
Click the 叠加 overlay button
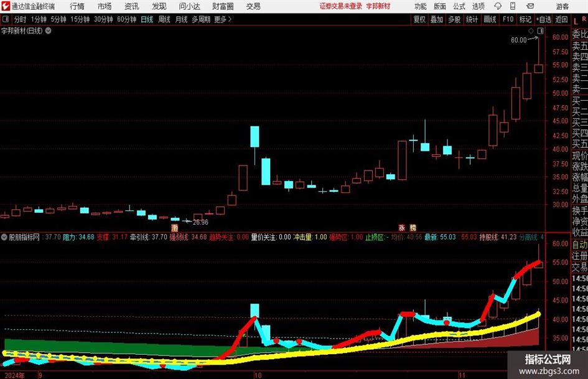coord(437,19)
